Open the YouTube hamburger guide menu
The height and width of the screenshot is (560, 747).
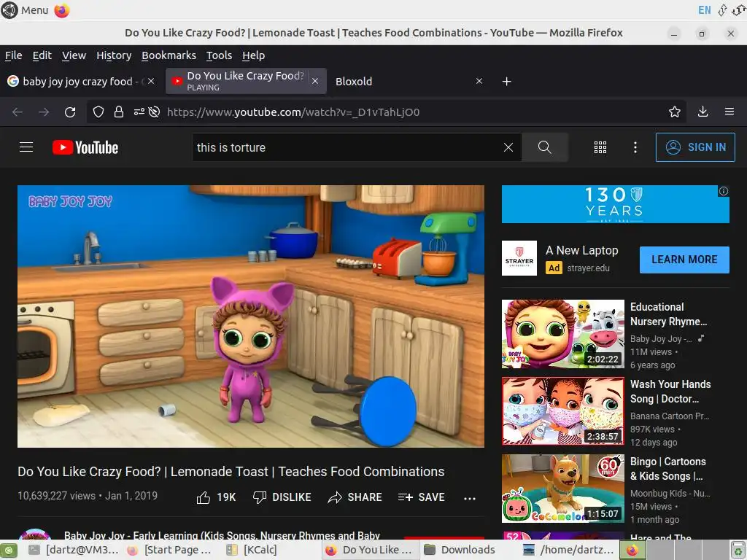26,147
